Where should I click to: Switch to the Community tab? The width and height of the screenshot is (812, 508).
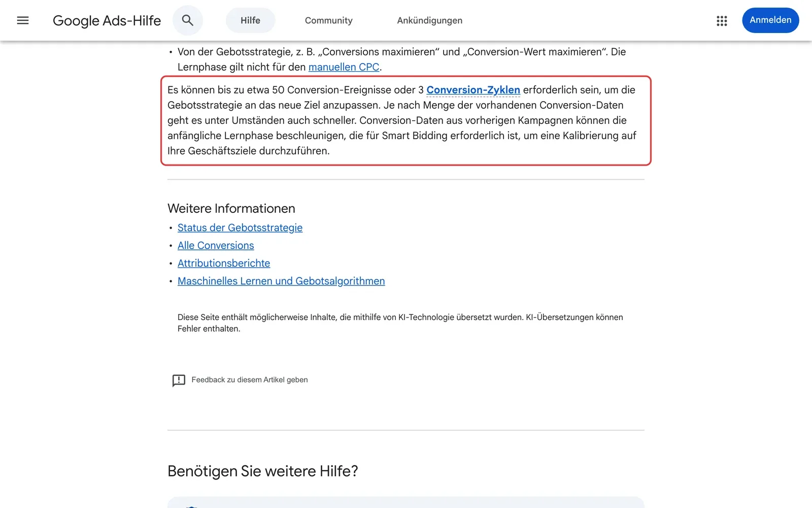tap(328, 20)
